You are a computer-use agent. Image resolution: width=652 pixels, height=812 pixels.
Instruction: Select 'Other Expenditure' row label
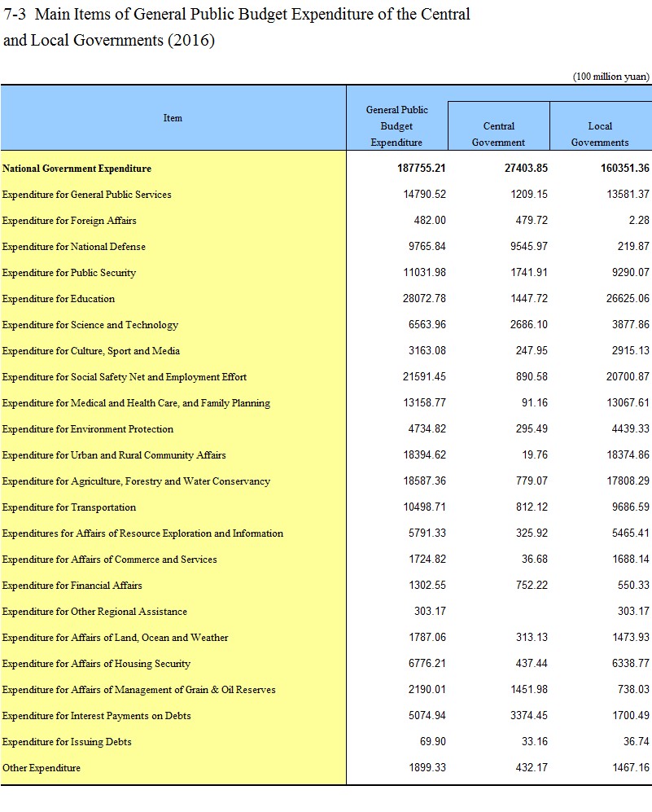tap(42, 768)
